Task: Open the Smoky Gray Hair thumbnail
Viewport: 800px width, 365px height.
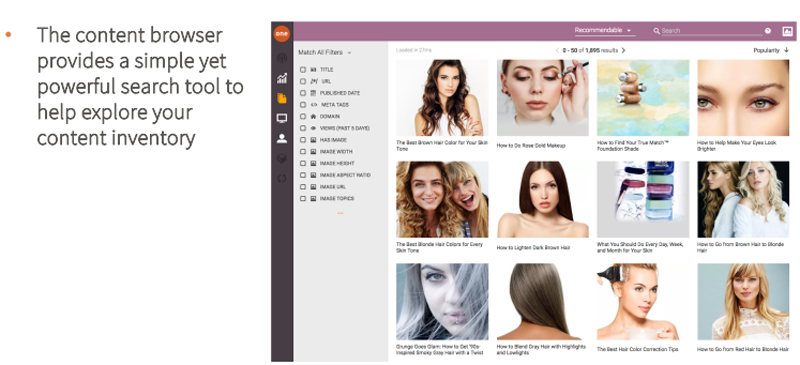Action: click(442, 301)
